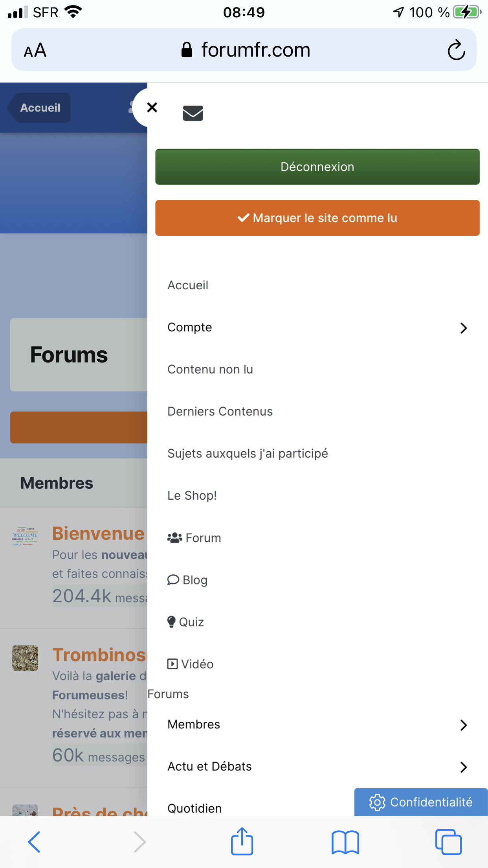Open messages via the envelope icon
This screenshot has height=868, width=488.
[x=193, y=113]
